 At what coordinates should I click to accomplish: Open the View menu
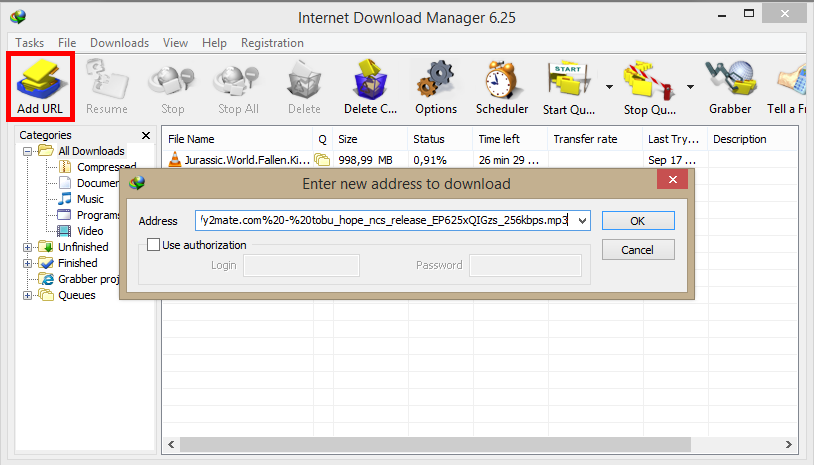pos(175,43)
